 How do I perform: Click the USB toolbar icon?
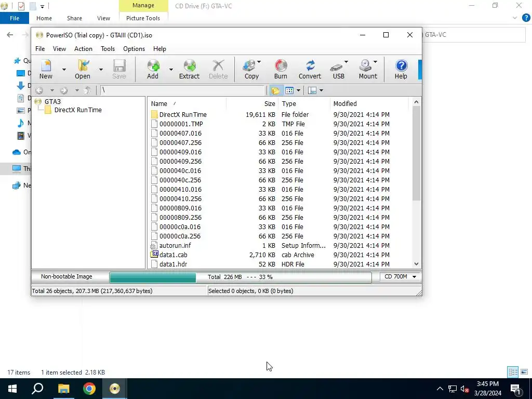[338, 69]
